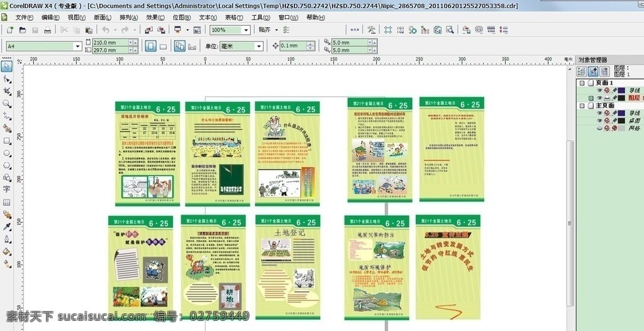The height and width of the screenshot is (331, 644).
Task: Collapse the 页面 1 tree node
Action: coord(582,83)
